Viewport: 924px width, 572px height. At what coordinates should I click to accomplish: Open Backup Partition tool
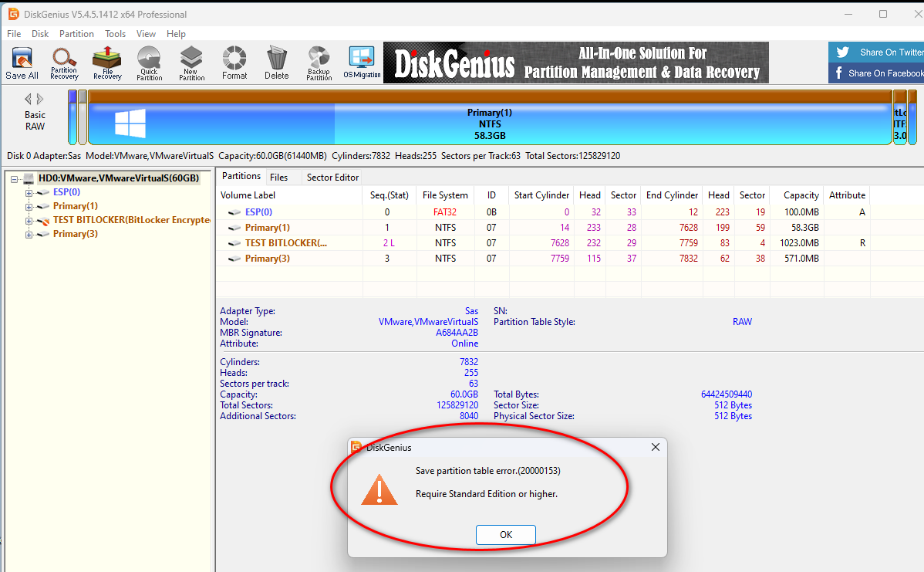click(x=319, y=63)
